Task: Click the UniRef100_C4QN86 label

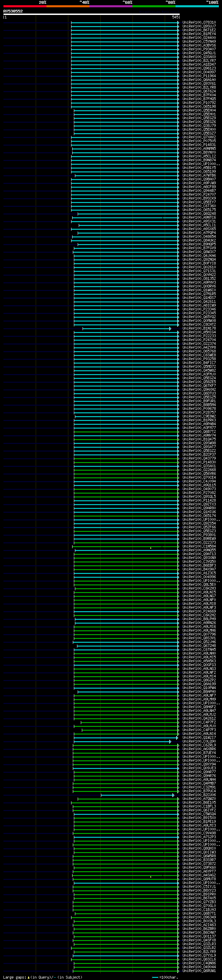Action: pos(199,963)
